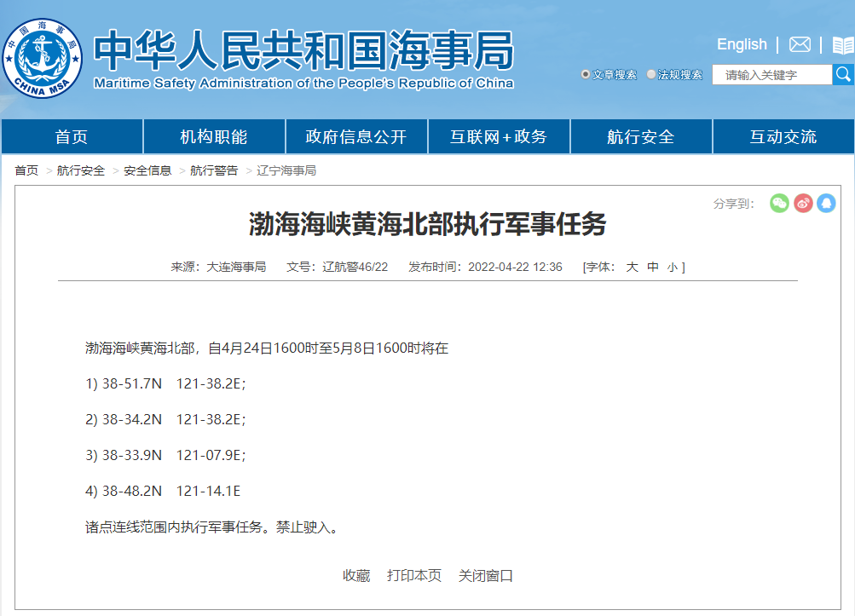This screenshot has height=616, width=855.
Task: Select the 法规搜索 radio button
Action: point(651,75)
